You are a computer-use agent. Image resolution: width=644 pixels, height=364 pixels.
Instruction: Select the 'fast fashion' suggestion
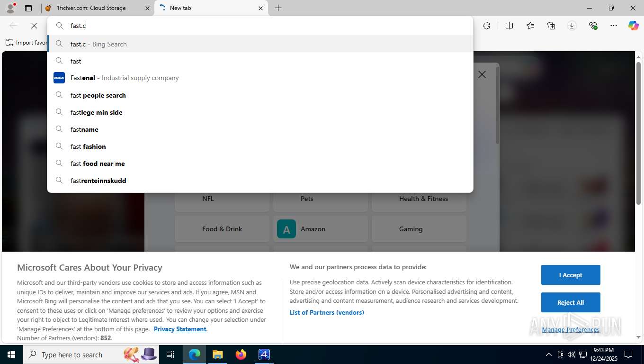click(x=260, y=146)
